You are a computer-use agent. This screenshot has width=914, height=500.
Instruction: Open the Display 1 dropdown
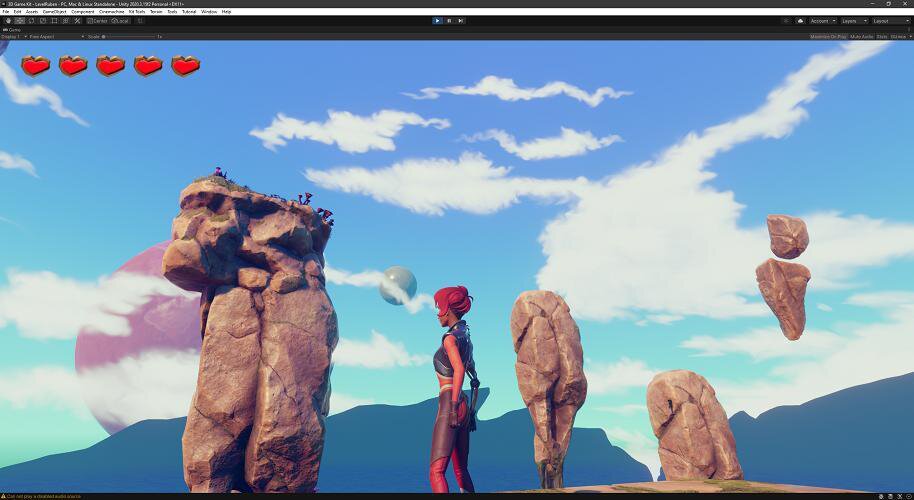[14, 36]
